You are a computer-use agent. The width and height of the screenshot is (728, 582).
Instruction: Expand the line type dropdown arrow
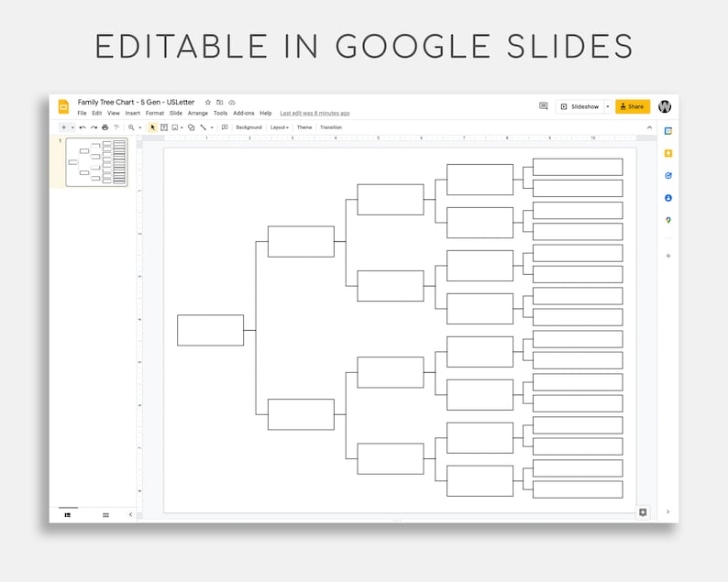[x=212, y=127]
